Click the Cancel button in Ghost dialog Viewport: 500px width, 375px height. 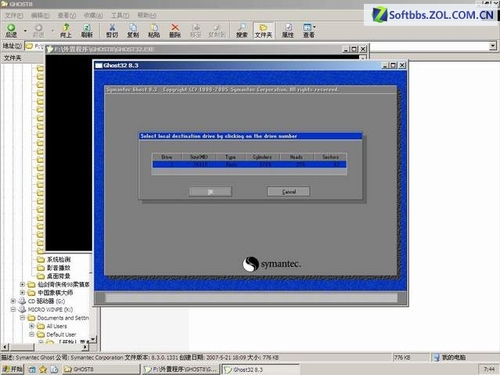289,192
